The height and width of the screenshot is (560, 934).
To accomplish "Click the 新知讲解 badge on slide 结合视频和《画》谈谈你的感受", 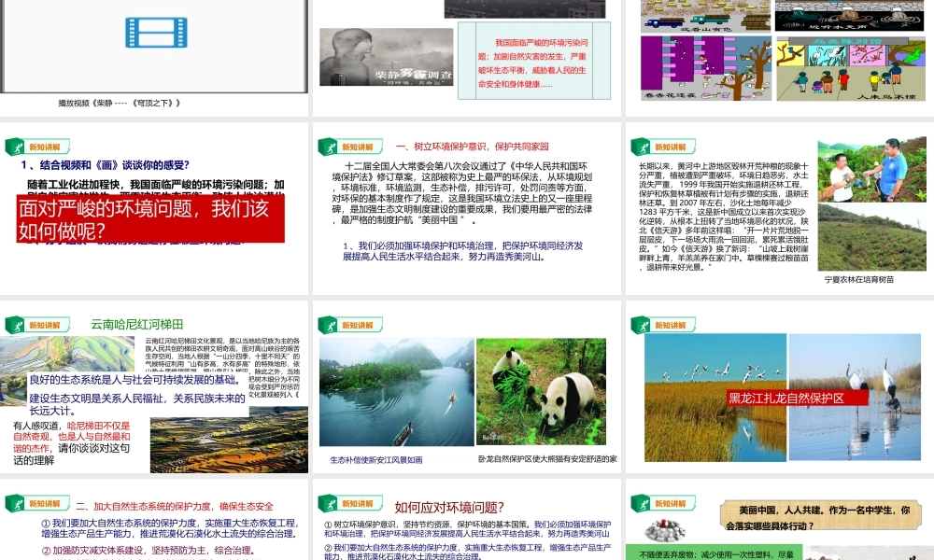I will [37, 147].
